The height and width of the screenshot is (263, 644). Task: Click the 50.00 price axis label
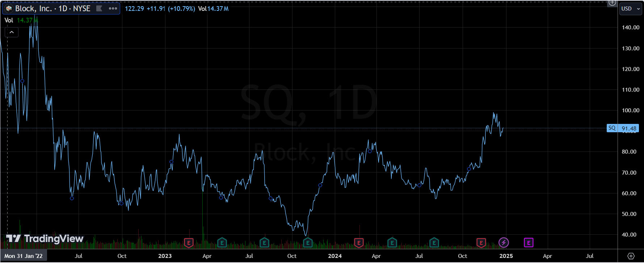(x=629, y=214)
